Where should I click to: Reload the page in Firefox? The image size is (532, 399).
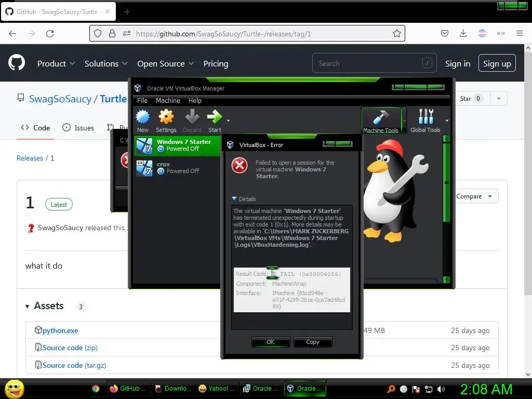tap(50, 33)
